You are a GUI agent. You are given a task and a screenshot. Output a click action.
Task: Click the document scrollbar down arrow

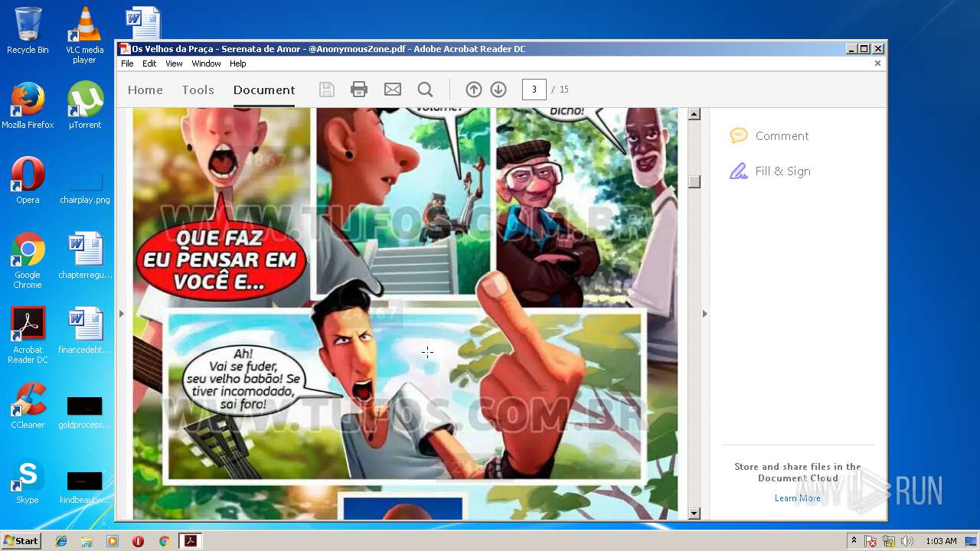coord(694,514)
